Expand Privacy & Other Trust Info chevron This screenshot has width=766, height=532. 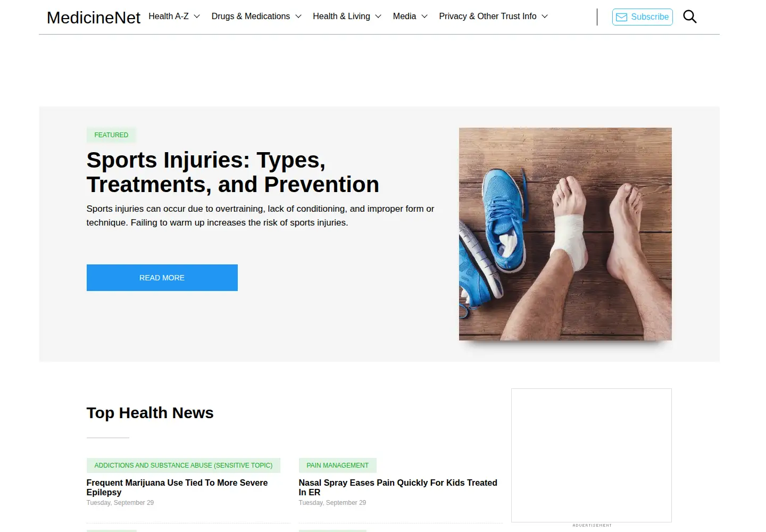545,16
